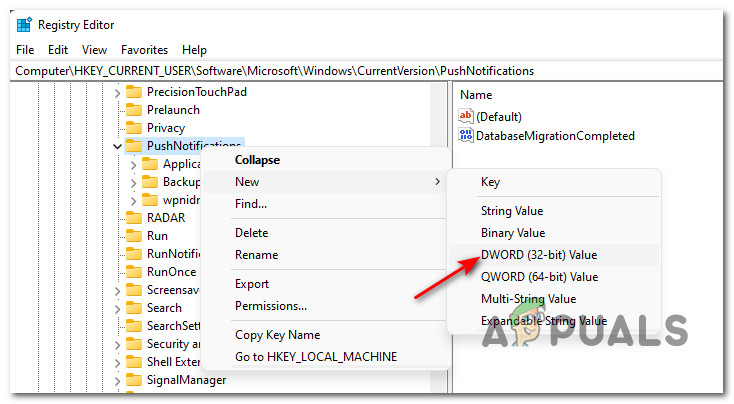The width and height of the screenshot is (734, 404).
Task: Click the RADAR folder icon
Action: [134, 218]
